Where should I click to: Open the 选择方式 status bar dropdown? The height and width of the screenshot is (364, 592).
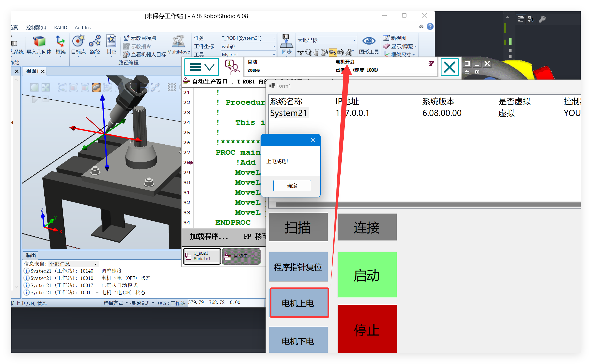point(115,303)
